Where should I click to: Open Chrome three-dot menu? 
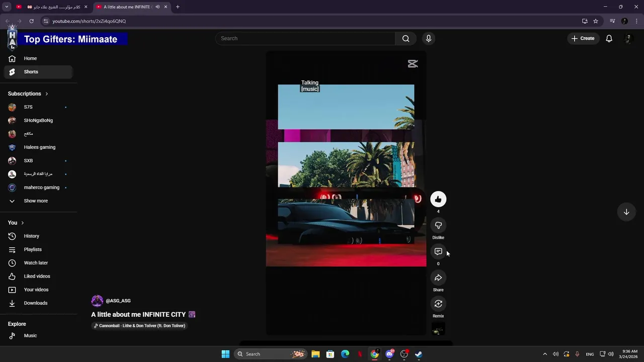[x=637, y=21]
